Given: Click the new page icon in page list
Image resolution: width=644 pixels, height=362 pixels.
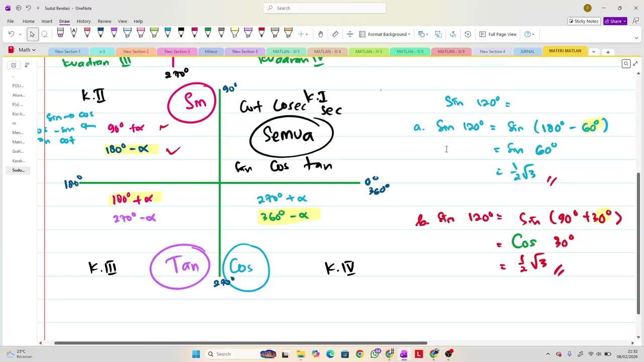Looking at the screenshot, I should point(14,65).
